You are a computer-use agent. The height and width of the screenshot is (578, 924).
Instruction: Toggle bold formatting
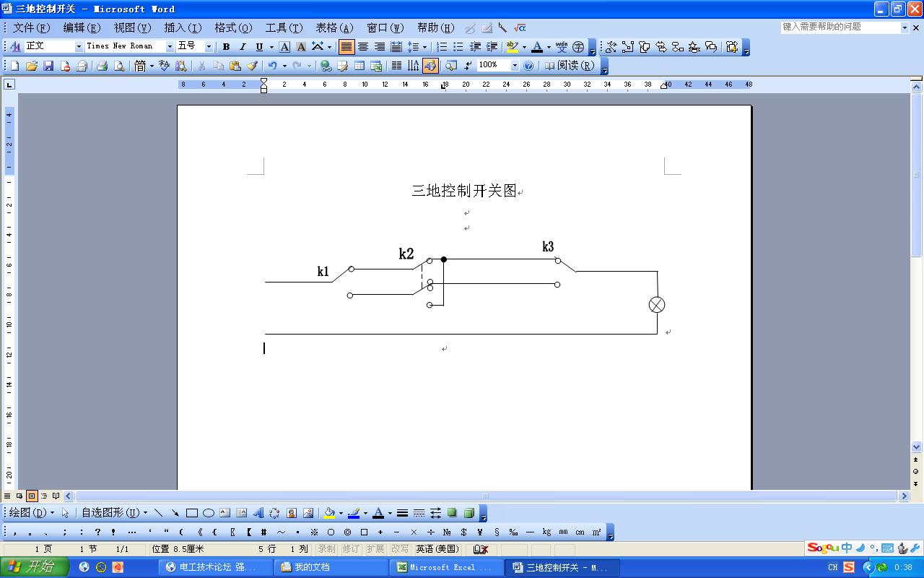[x=226, y=47]
